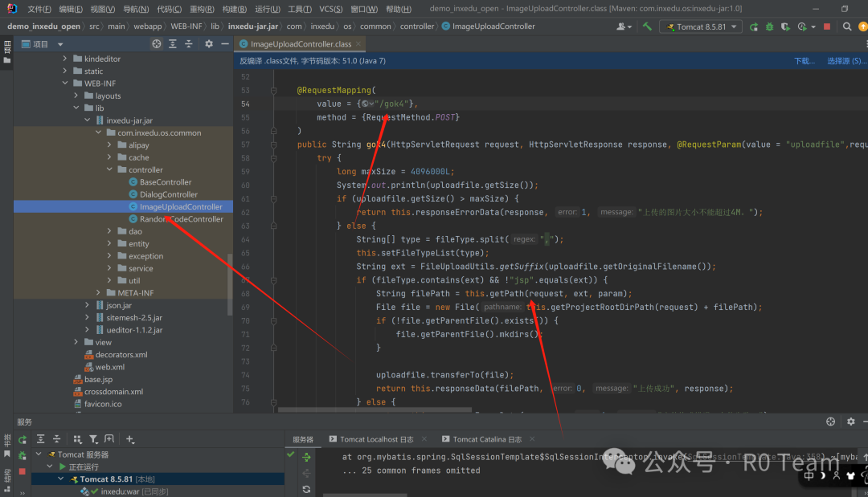Open Group By options in Services toolbar

(x=77, y=439)
